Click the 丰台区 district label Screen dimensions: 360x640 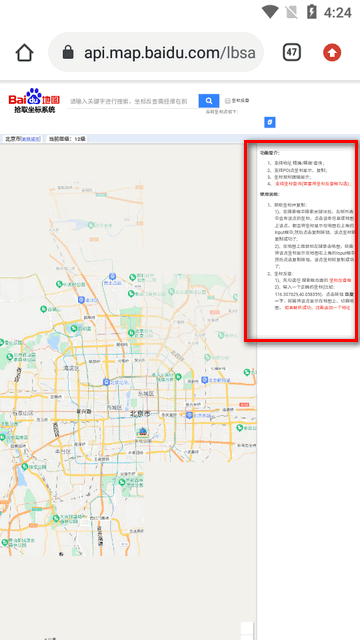[63, 451]
